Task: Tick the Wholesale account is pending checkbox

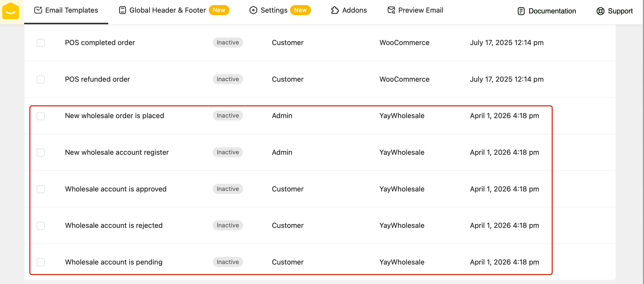Action: [x=41, y=262]
